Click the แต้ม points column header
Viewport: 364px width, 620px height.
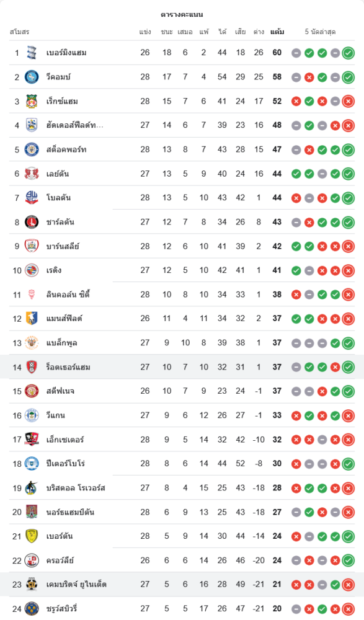pyautogui.click(x=277, y=32)
